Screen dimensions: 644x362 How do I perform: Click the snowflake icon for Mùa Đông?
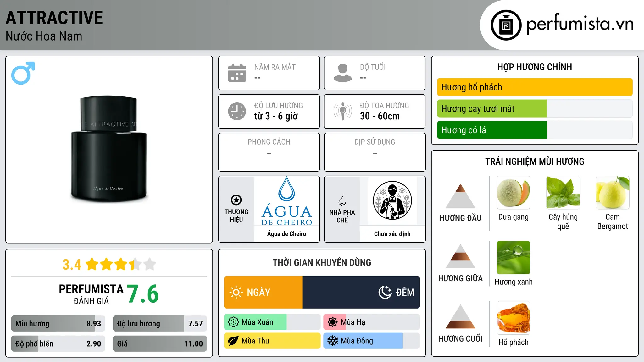[333, 341]
